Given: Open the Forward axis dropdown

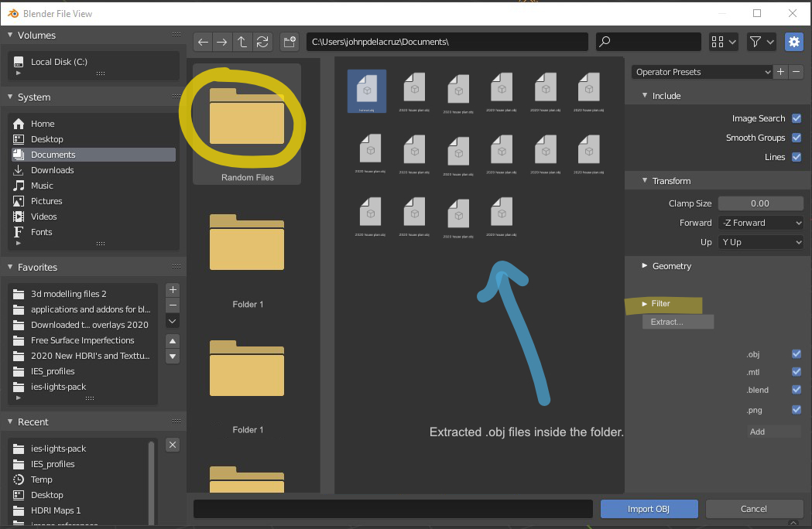Looking at the screenshot, I should click(x=761, y=223).
